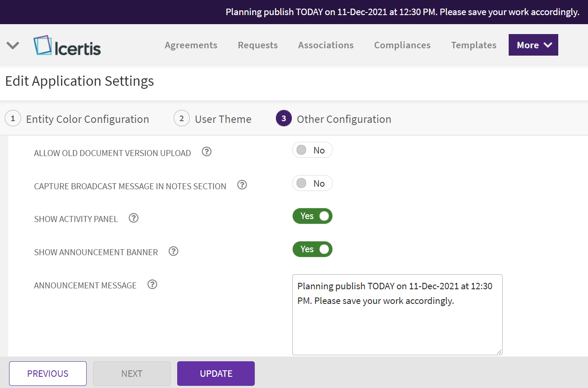Click help icon beside Show Activity Panel
588x388 pixels.
pos(134,218)
